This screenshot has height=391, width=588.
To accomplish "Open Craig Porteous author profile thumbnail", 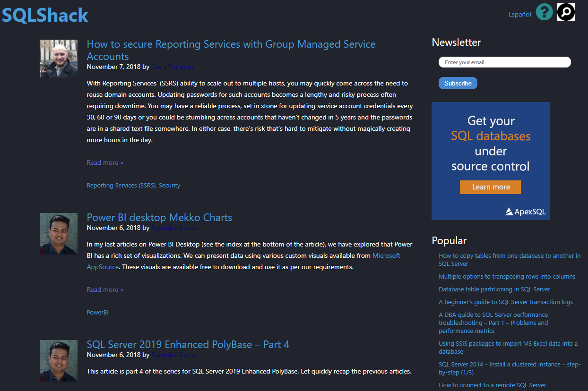I will coord(59,59).
